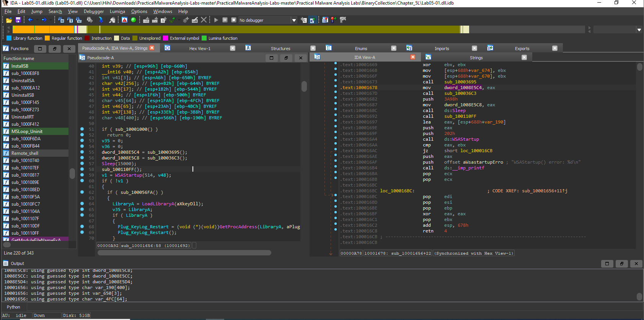The image size is (644, 320).
Task: Start the process with the play icon
Action: click(x=216, y=20)
